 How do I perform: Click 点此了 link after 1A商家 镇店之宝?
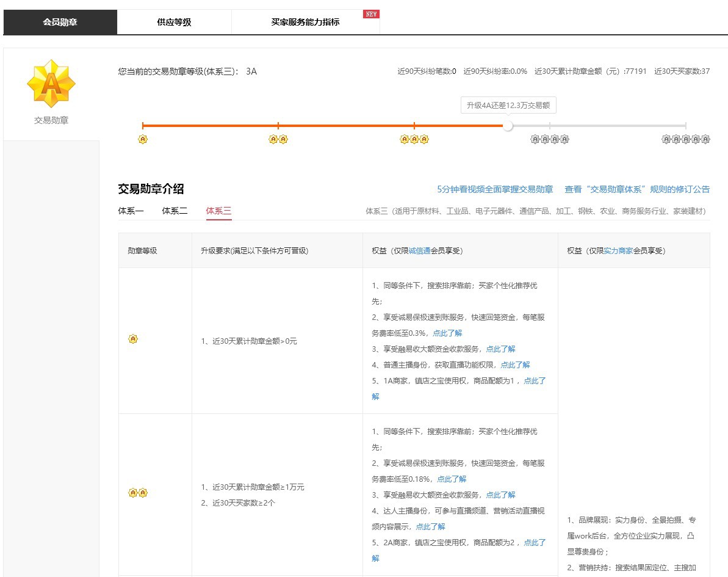click(535, 380)
